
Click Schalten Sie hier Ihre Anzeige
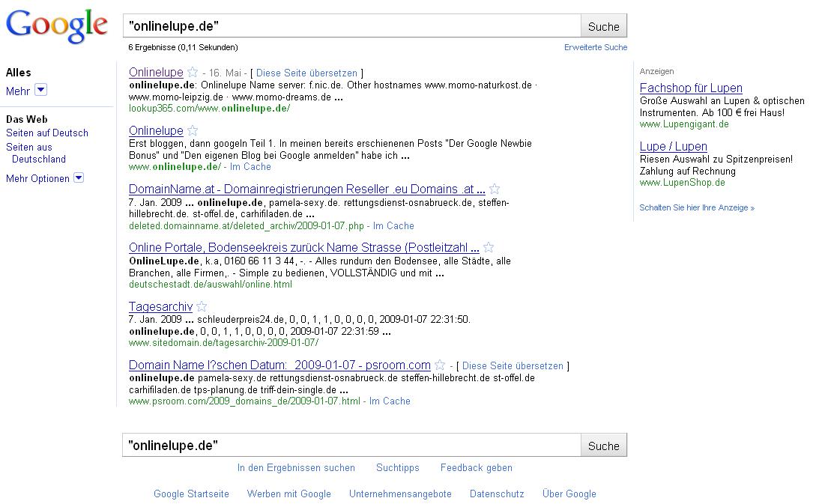point(697,207)
